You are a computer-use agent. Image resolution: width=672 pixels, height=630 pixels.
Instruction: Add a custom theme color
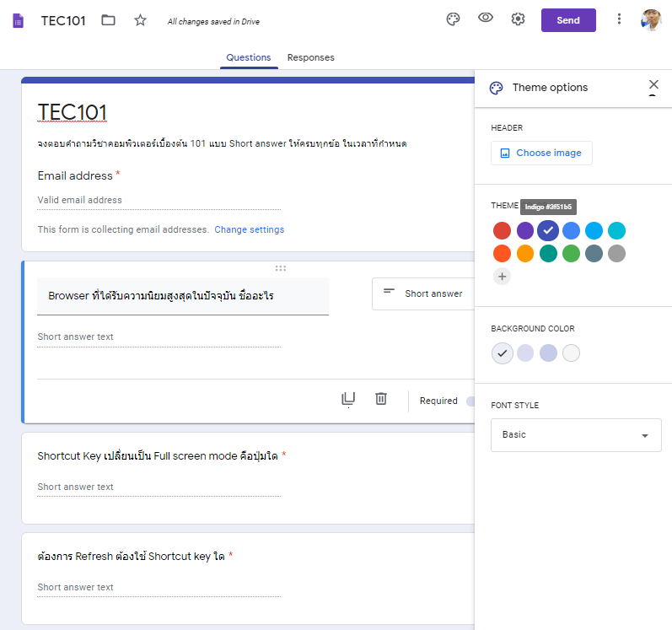[x=502, y=277]
